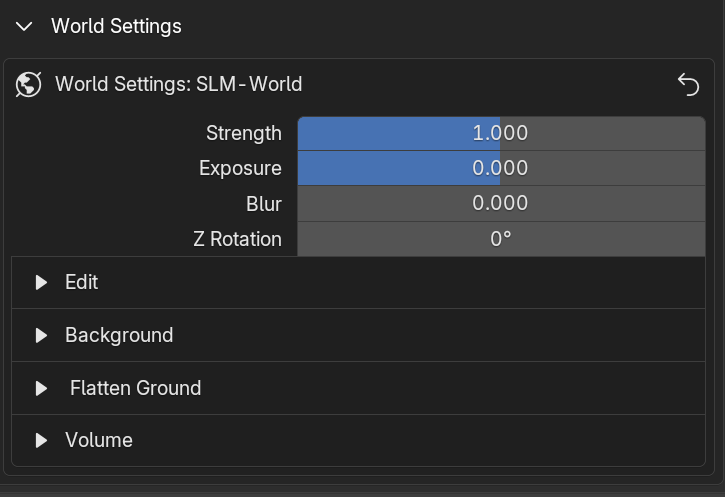Collapse the World Settings panel chevron
Screen dimensions: 725x497
24,26
